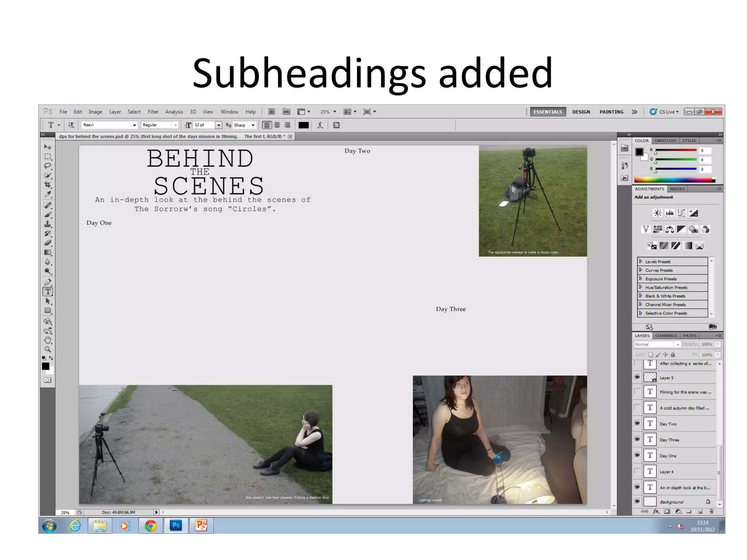Select the Horizontal Type tool in toolbox
This screenshot has width=747, height=560.
point(48,292)
